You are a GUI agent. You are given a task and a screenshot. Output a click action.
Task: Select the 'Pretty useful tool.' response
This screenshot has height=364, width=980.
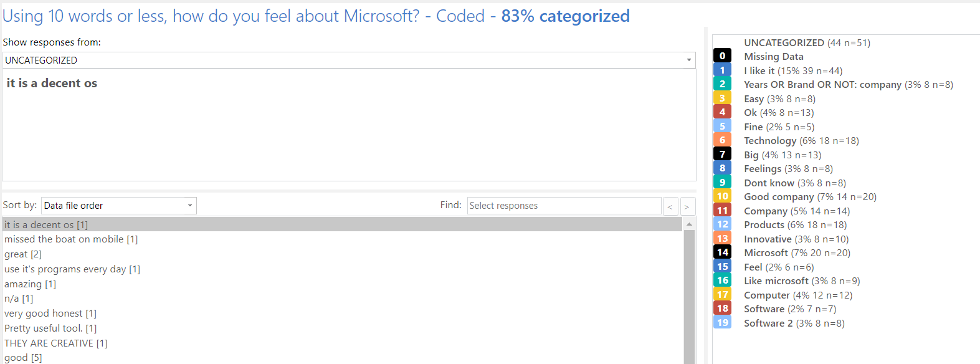coord(50,328)
